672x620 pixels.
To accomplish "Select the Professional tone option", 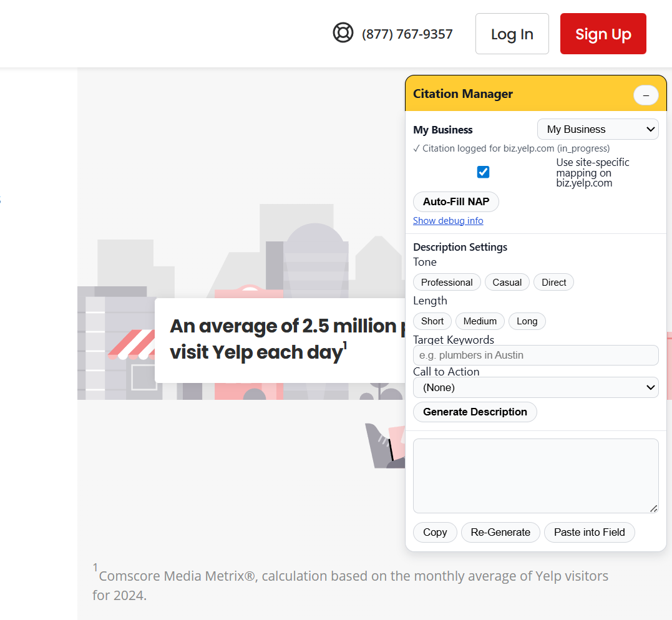I will [447, 283].
